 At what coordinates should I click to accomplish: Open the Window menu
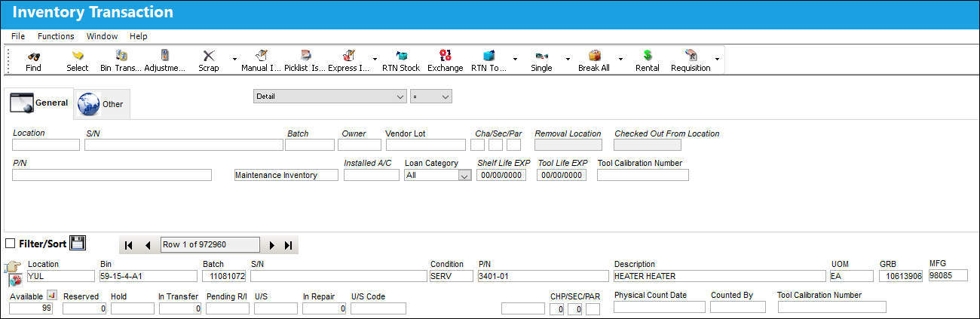[x=102, y=36]
